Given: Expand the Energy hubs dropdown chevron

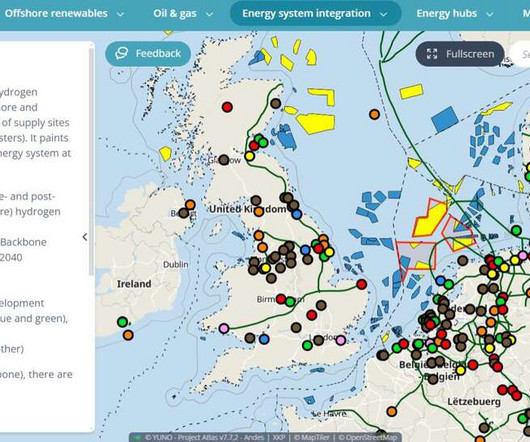Looking at the screenshot, I should (490, 14).
